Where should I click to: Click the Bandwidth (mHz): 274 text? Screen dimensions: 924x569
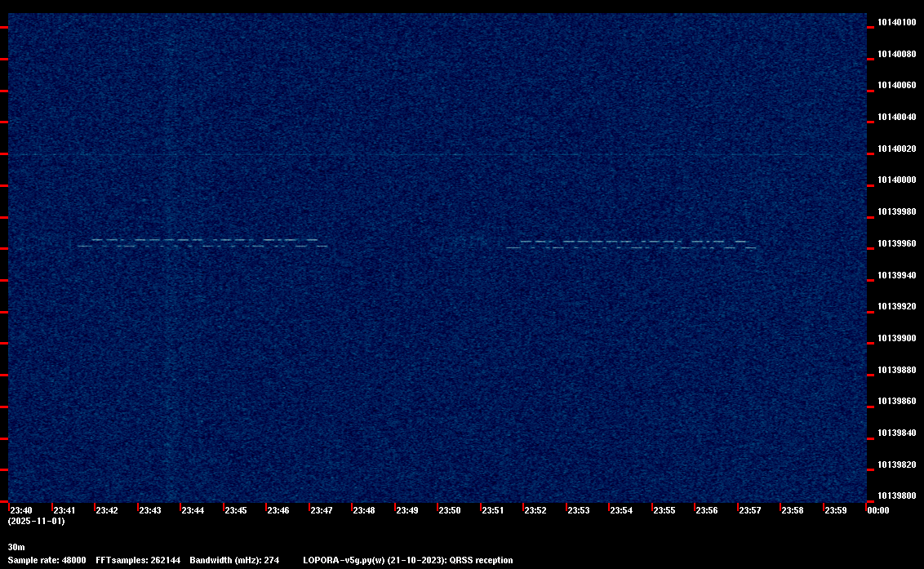(234, 560)
